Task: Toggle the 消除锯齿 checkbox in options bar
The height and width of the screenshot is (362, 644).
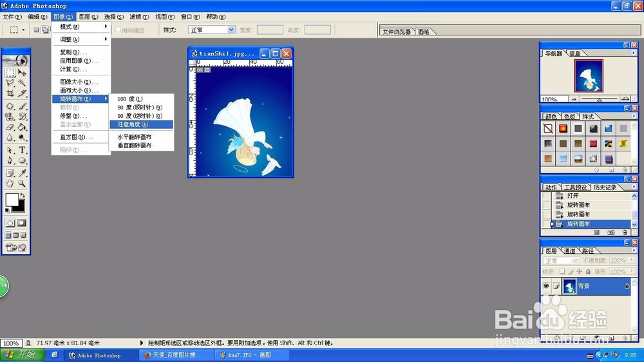Action: [x=118, y=30]
